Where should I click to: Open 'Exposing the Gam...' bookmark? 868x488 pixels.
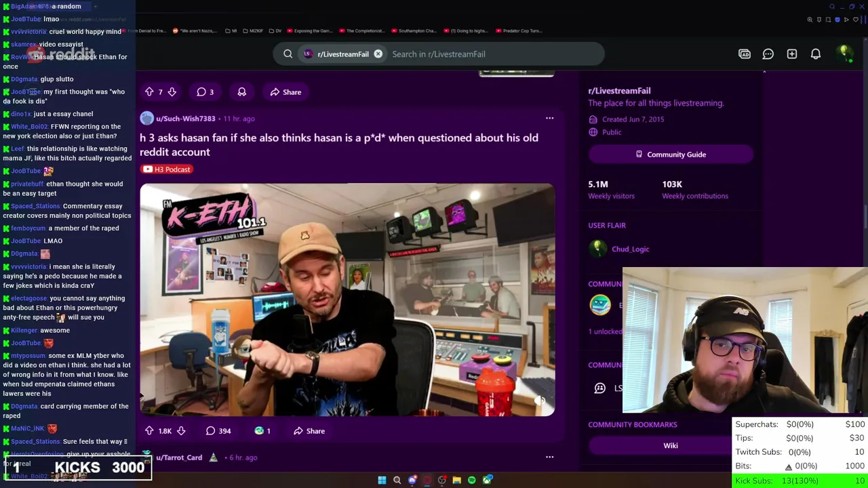pos(310,30)
